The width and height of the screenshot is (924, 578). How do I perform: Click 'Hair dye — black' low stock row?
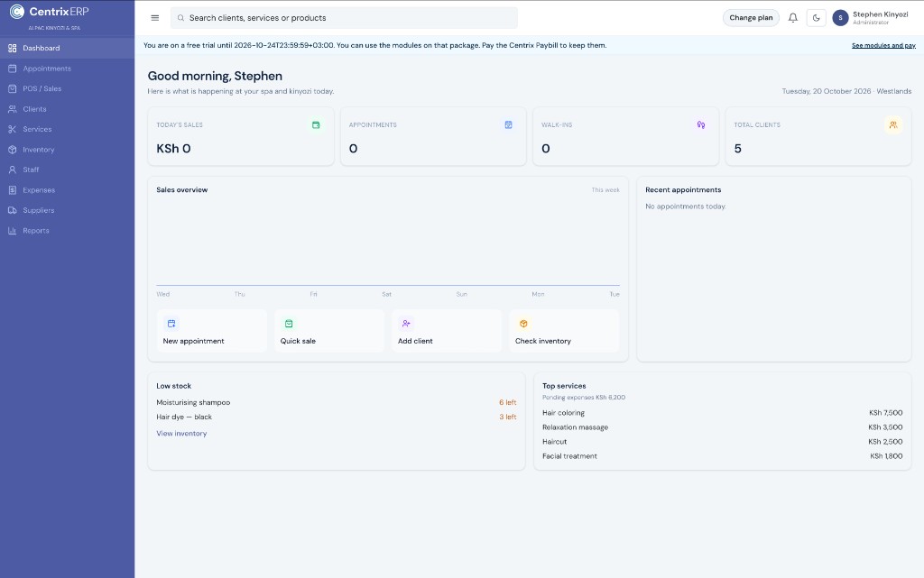(336, 417)
